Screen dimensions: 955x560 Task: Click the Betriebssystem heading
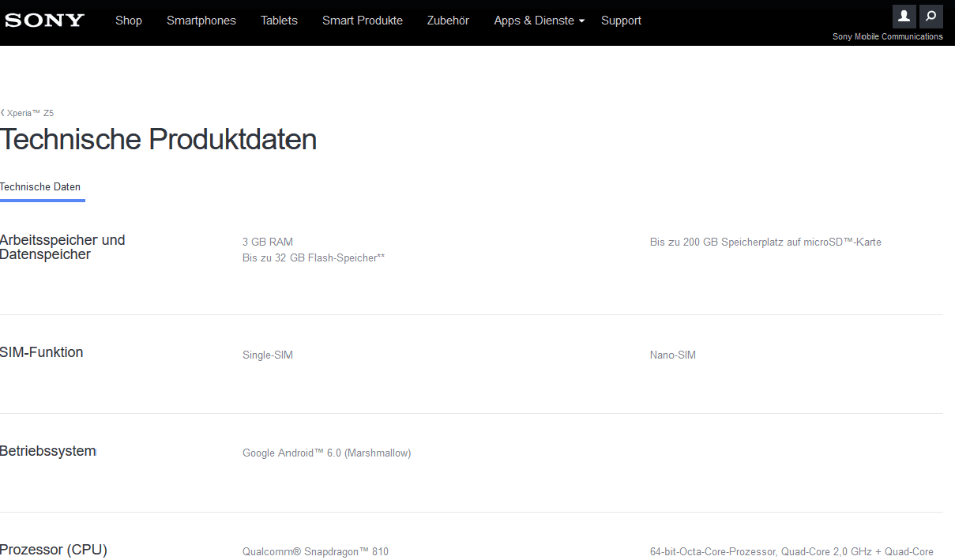click(48, 451)
